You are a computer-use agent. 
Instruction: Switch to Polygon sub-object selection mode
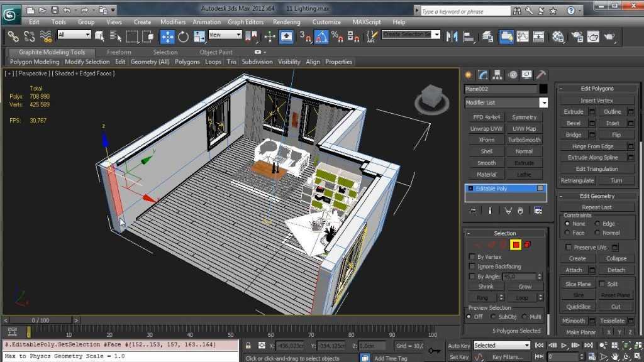(x=515, y=244)
